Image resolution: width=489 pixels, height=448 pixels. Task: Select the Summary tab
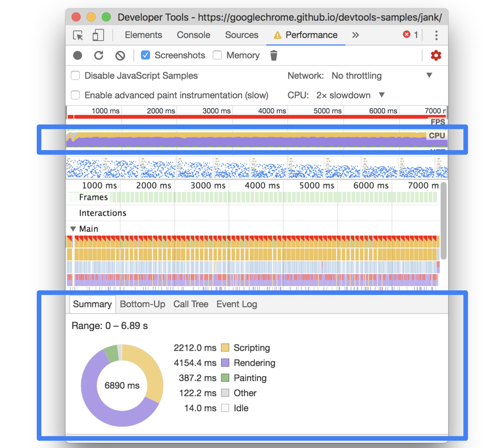92,304
